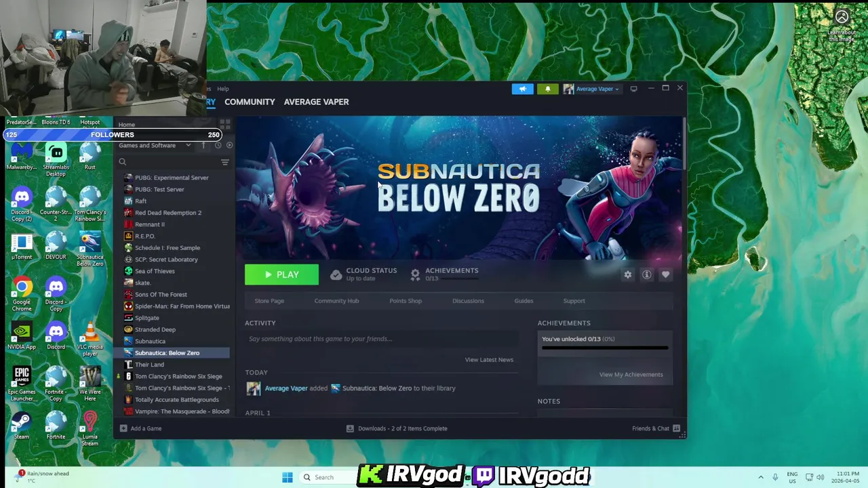
Task: Open Steam notifications bell
Action: (x=547, y=89)
